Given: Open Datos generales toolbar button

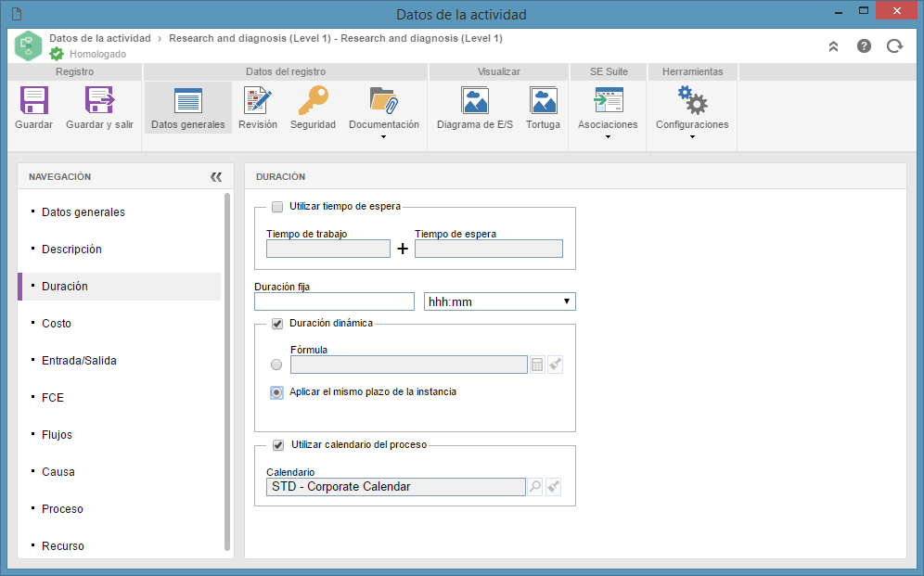Looking at the screenshot, I should (x=188, y=108).
